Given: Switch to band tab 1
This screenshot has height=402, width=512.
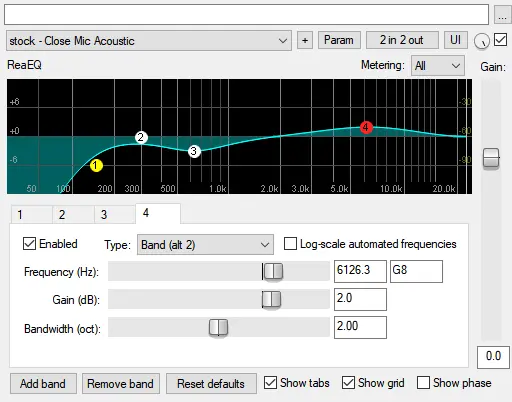Looking at the screenshot, I should (x=31, y=215).
